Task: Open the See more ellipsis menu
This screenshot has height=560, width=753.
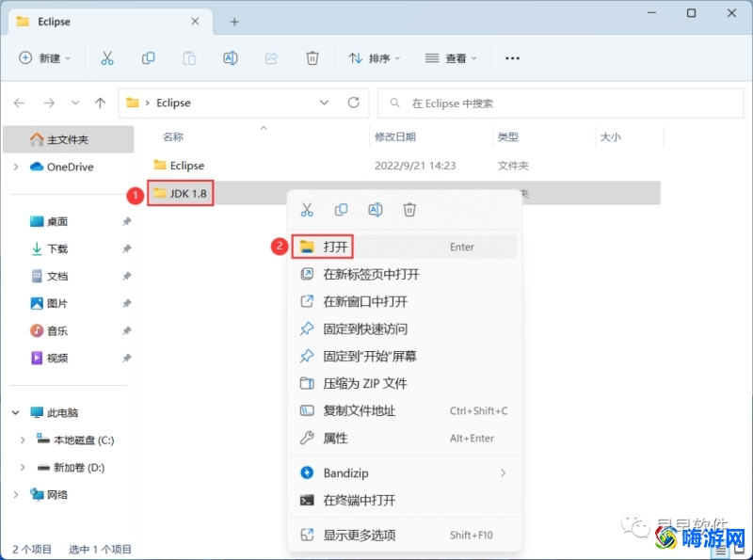Action: [512, 58]
